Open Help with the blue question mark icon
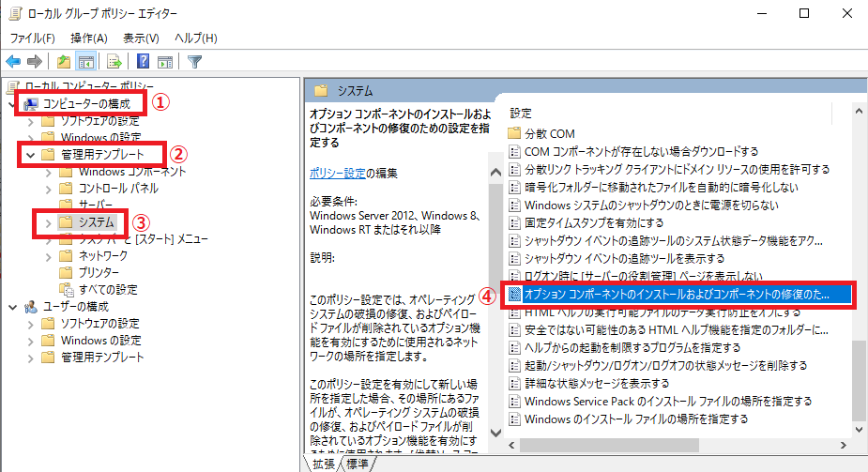The width and height of the screenshot is (868, 472). point(144,62)
